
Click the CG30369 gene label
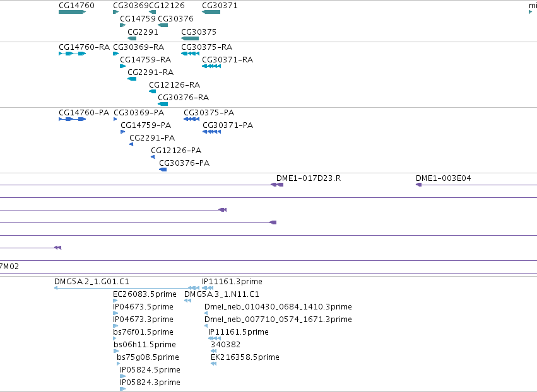131,6
